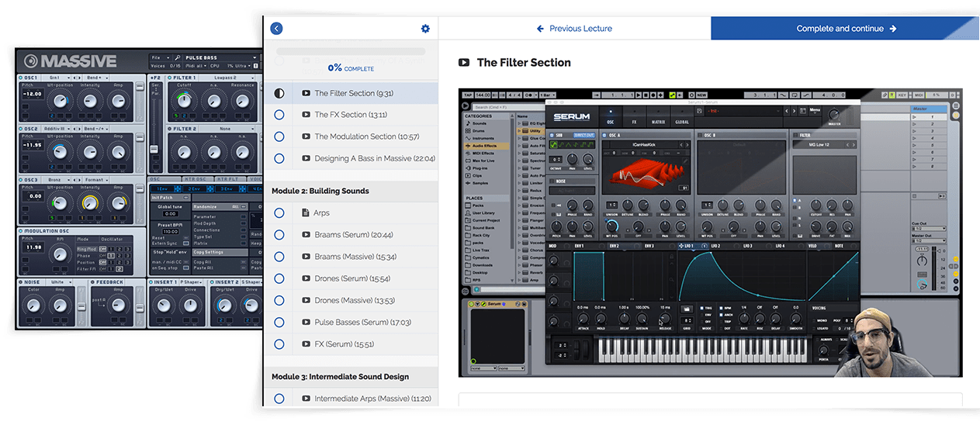The height and width of the screenshot is (435, 980).
Task: Click the video icon beside The FX Section
Action: (306, 115)
